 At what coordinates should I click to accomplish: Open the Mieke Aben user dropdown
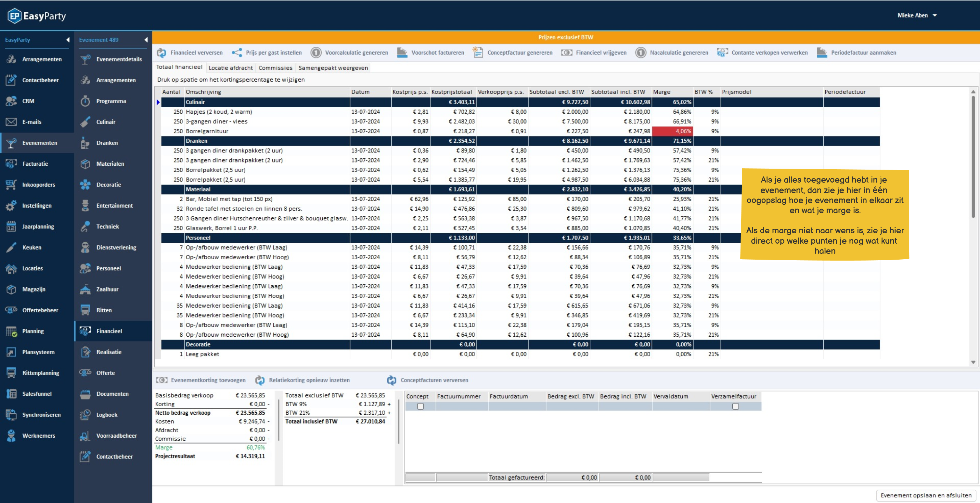click(x=917, y=15)
